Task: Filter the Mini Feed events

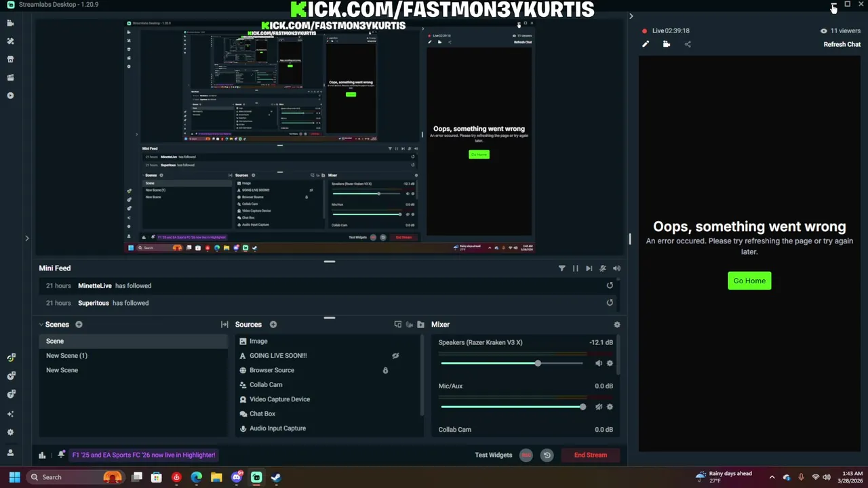Action: 561,268
